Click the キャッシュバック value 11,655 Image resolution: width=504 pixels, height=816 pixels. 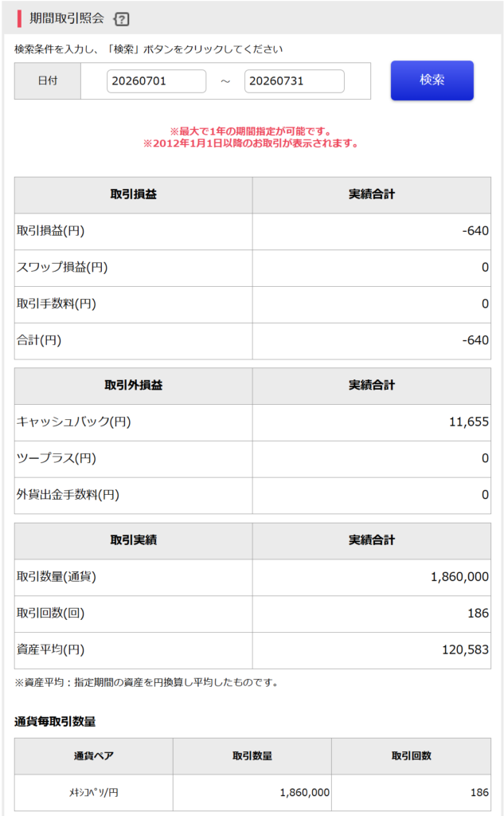click(469, 422)
